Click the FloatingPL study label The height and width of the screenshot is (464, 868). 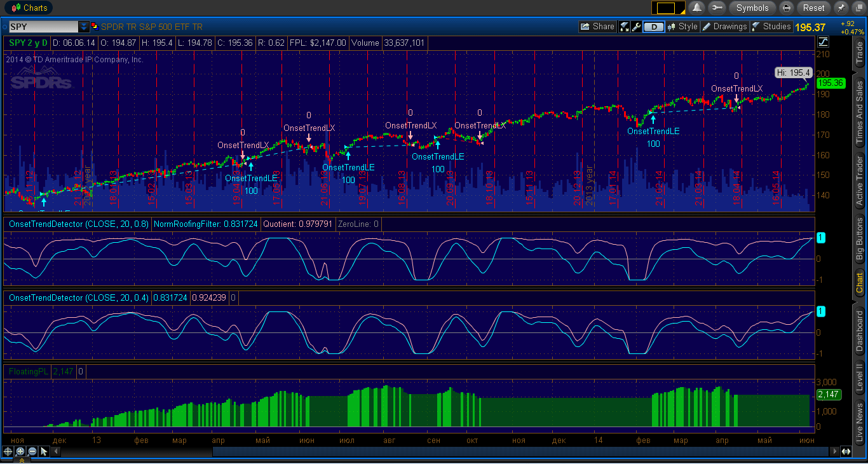[x=28, y=371]
